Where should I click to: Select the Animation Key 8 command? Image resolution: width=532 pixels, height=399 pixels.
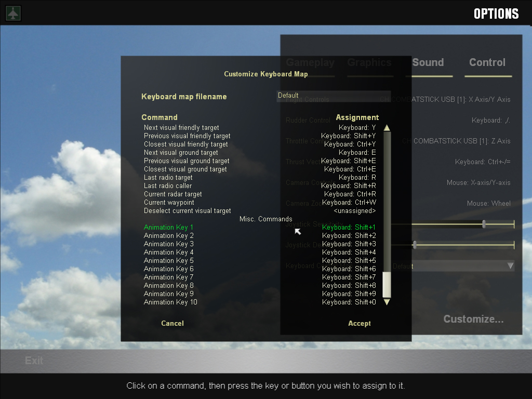click(169, 286)
